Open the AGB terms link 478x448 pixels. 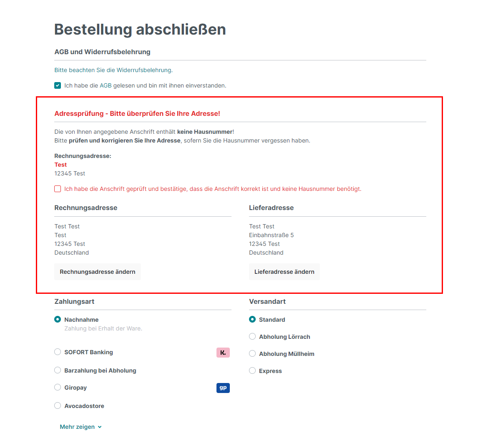[x=106, y=86]
